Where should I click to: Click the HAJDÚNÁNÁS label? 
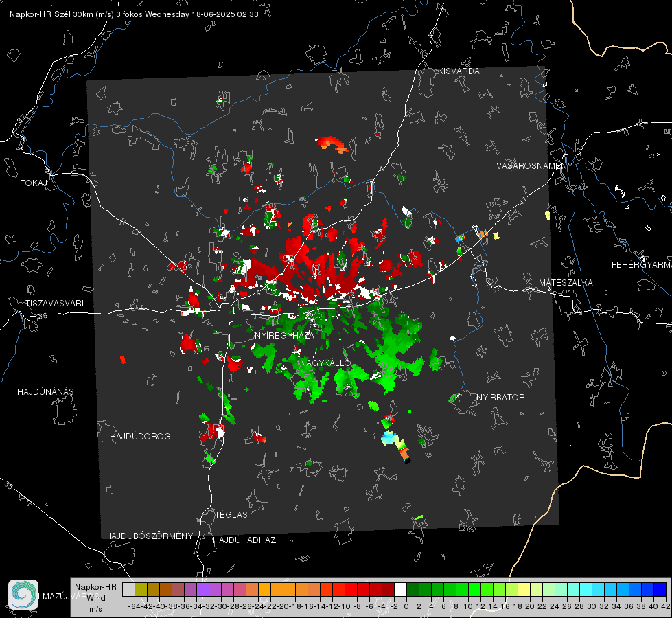tap(45, 391)
